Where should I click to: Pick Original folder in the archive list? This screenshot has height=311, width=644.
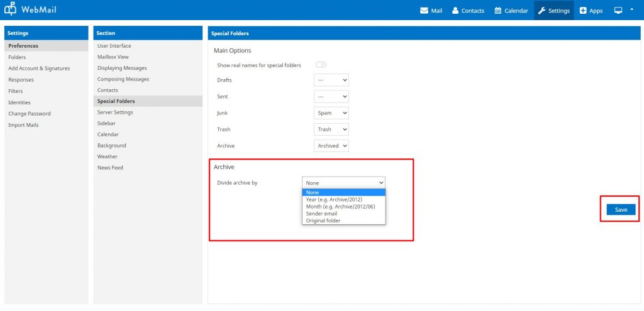pos(323,221)
